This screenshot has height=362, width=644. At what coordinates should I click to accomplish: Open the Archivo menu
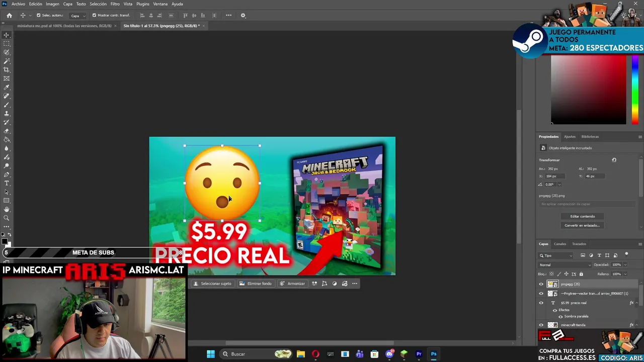18,4
